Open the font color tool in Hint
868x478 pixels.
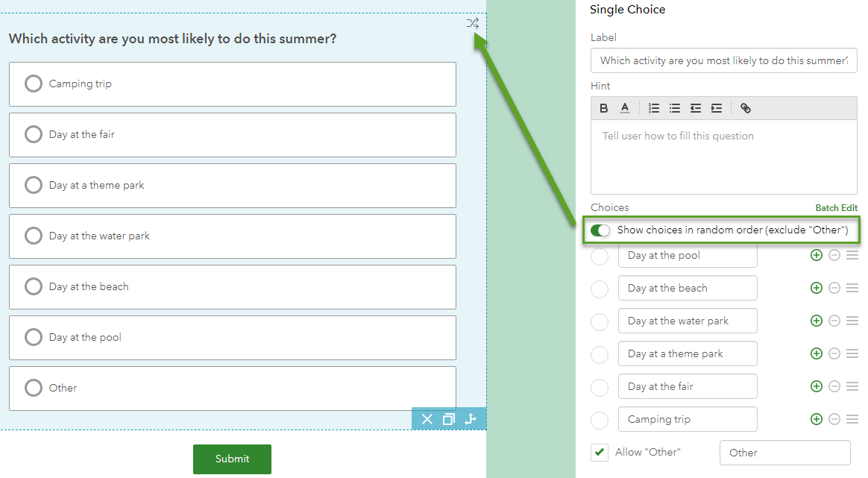point(625,107)
